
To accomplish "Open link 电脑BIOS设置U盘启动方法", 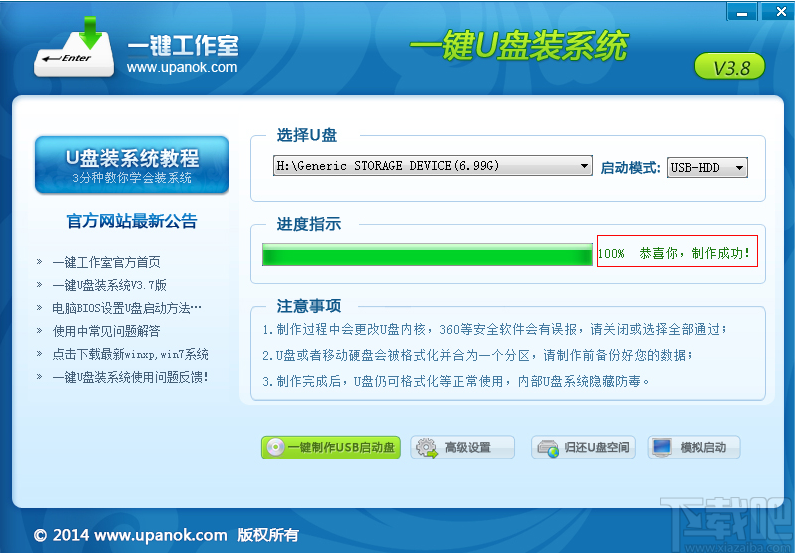I will pos(127,308).
